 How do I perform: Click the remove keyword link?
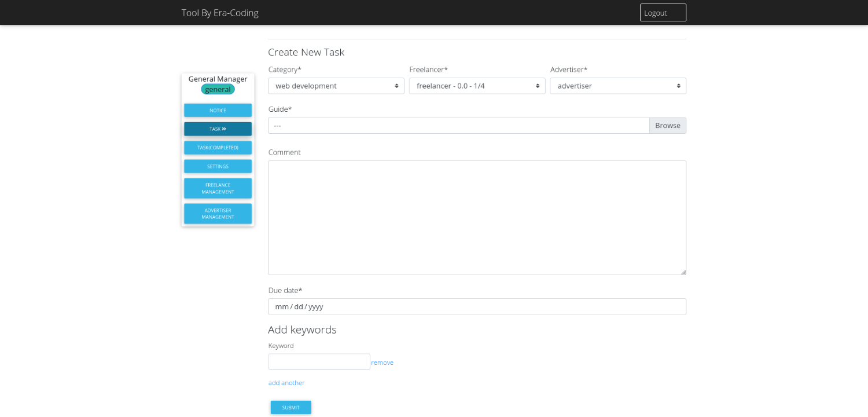[x=382, y=363]
